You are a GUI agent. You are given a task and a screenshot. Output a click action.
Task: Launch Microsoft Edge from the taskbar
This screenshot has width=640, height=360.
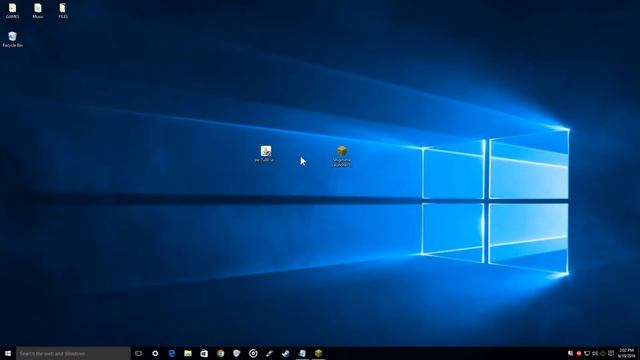click(171, 353)
